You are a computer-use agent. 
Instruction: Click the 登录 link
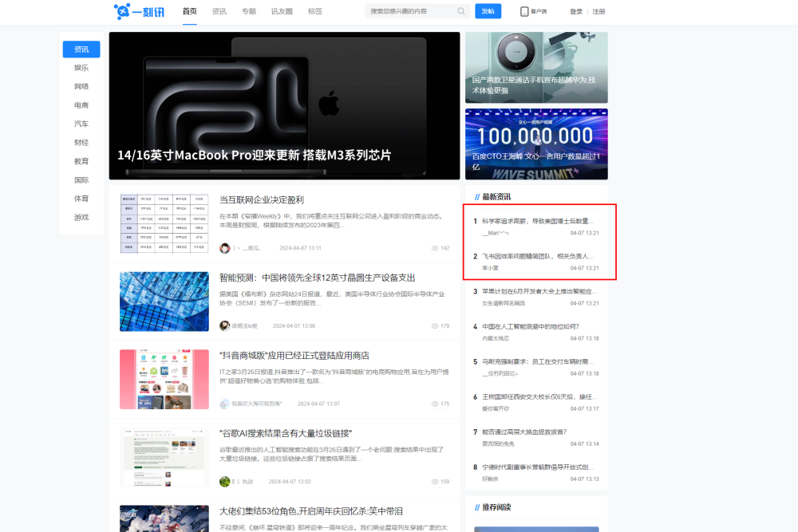point(576,11)
